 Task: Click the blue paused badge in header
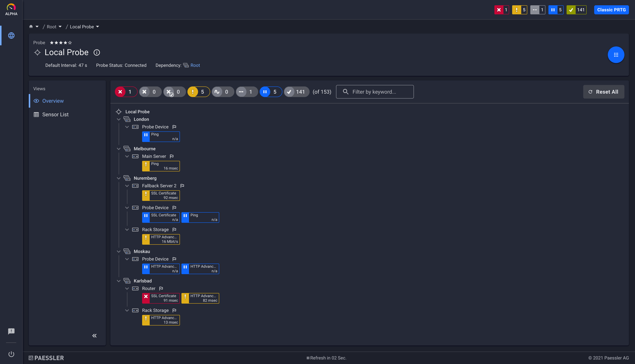pos(556,10)
